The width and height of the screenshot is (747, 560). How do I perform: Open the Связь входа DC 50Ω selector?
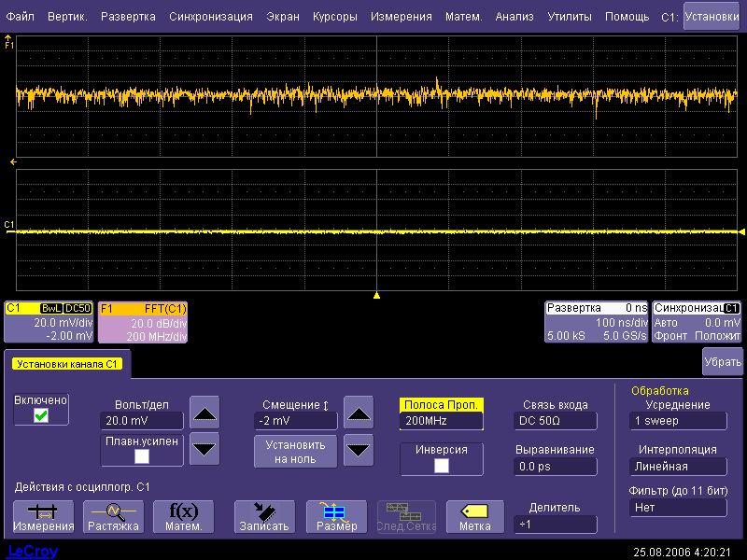(x=555, y=421)
